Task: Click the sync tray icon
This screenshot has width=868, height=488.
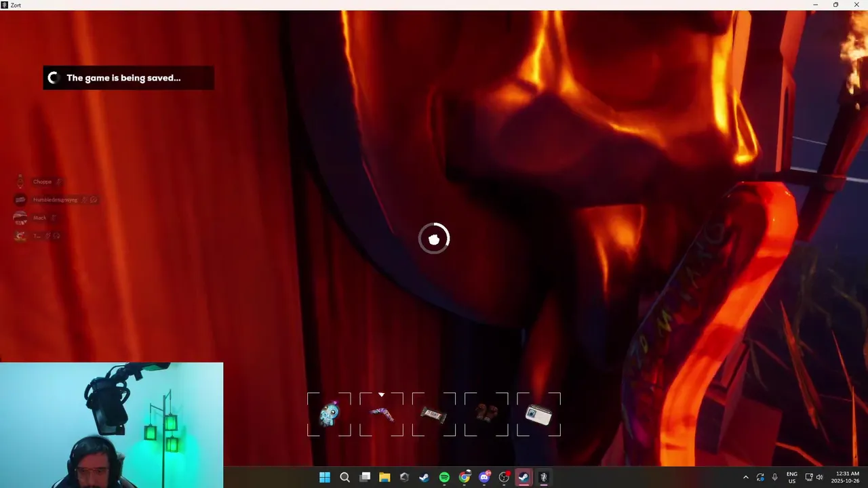Action: 760,477
